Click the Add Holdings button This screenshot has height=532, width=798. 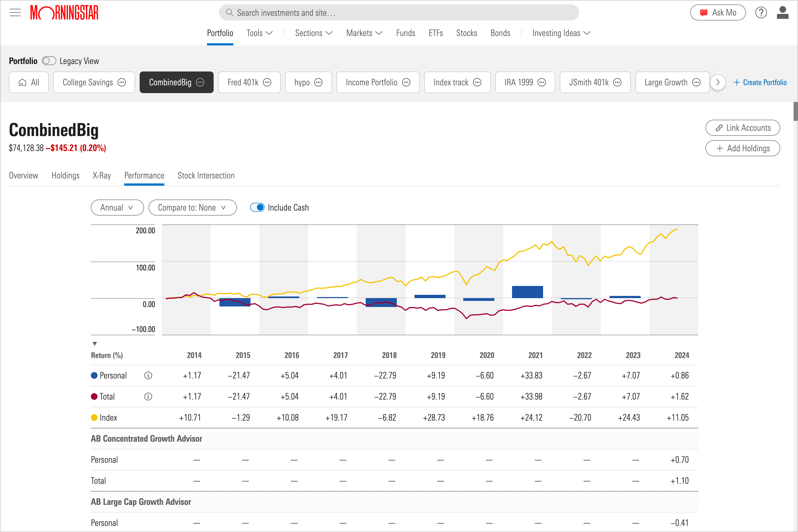click(743, 148)
